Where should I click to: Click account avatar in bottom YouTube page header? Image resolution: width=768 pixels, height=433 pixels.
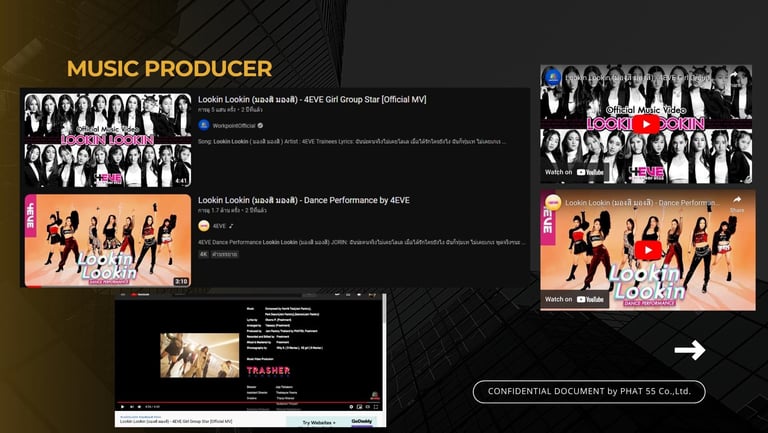(x=372, y=295)
